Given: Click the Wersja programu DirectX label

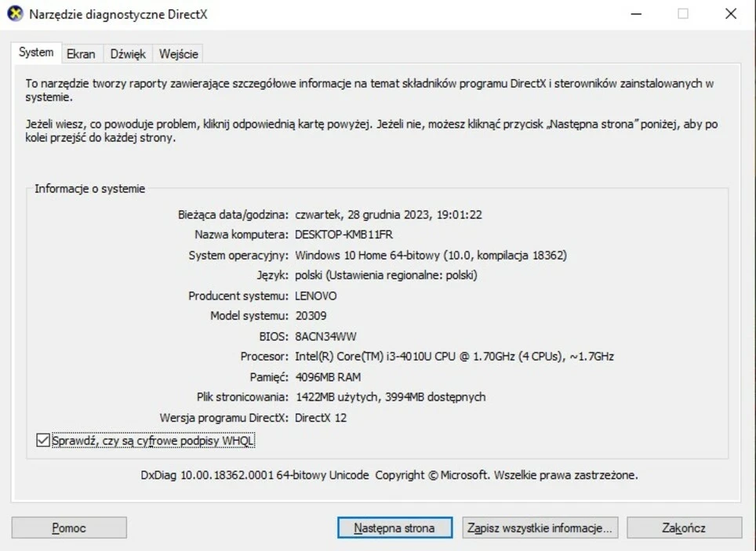Looking at the screenshot, I should point(224,418).
